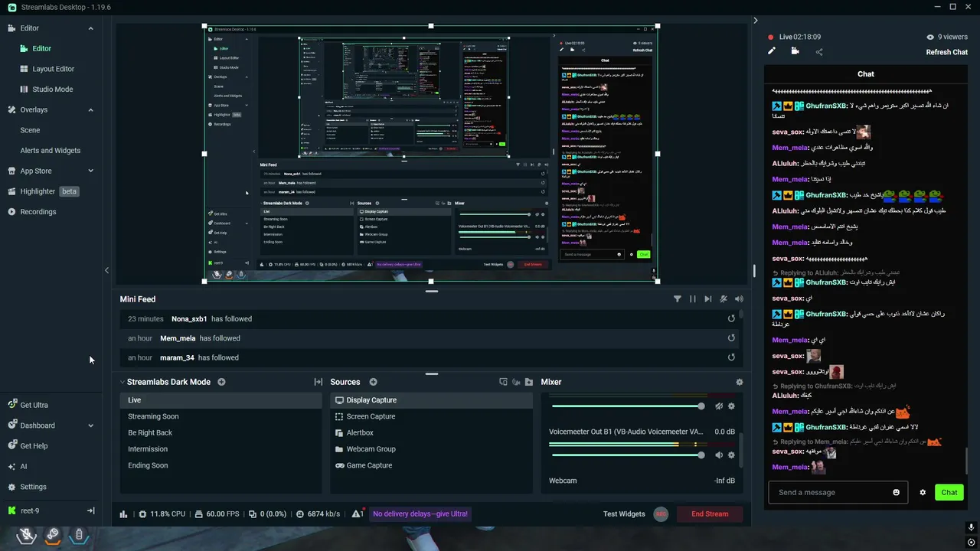Toggle studio camera icon in Sources header
This screenshot has width=980, height=551.
[x=516, y=382]
